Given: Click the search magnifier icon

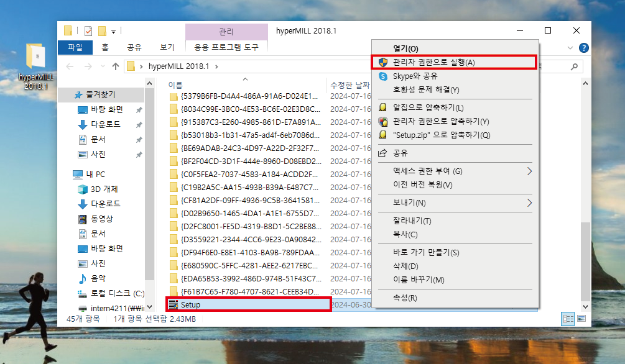Looking at the screenshot, I should 574,66.
